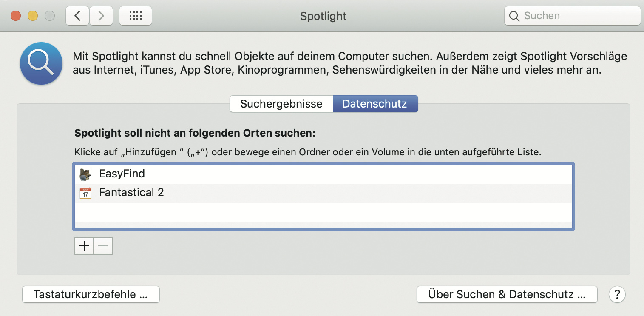Screen dimensions: 644x316
Task: Click the back navigation arrow
Action: 77,16
